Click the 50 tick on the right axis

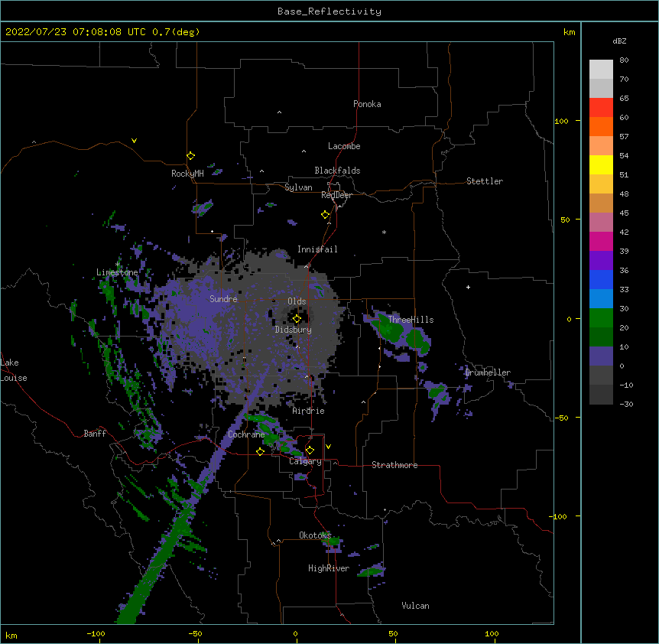[565, 220]
